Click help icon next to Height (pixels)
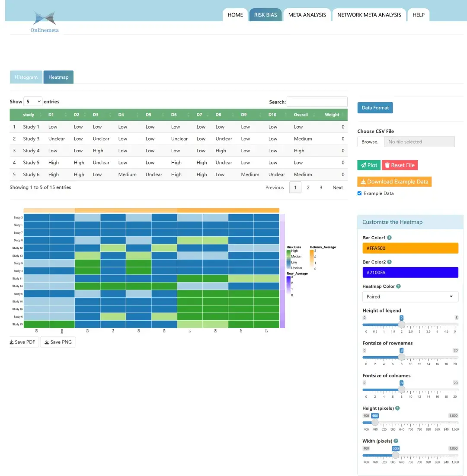The height and width of the screenshot is (476, 467). [x=397, y=408]
